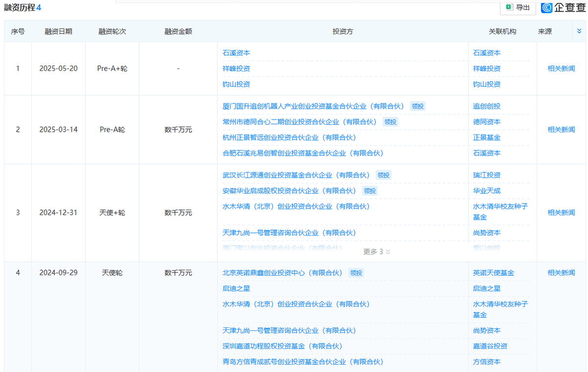Open 相关新闻 for the 2025-03-14 round

pos(561,130)
